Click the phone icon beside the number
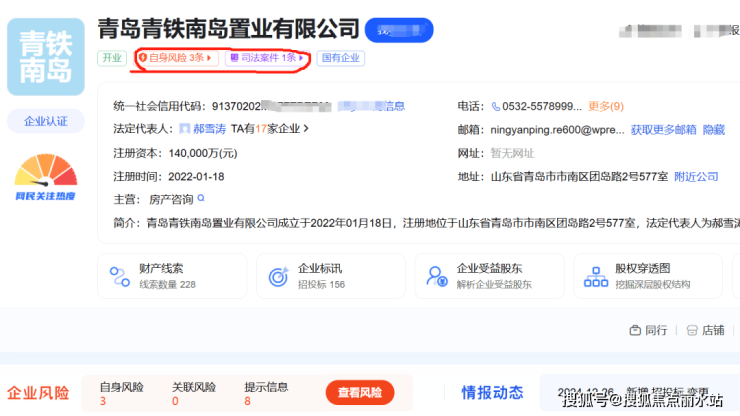Viewport: 740px width, 416px height. coord(496,106)
